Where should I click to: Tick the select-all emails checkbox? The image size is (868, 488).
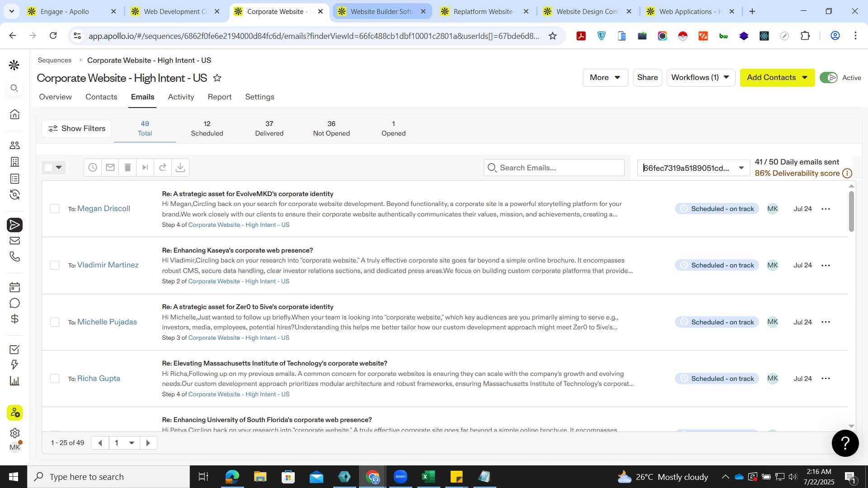pyautogui.click(x=48, y=168)
